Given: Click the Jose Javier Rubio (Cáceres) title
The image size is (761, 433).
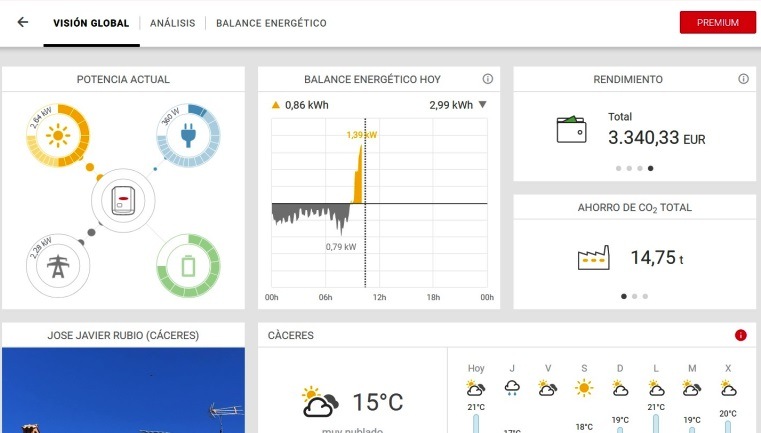Looking at the screenshot, I should tap(123, 335).
